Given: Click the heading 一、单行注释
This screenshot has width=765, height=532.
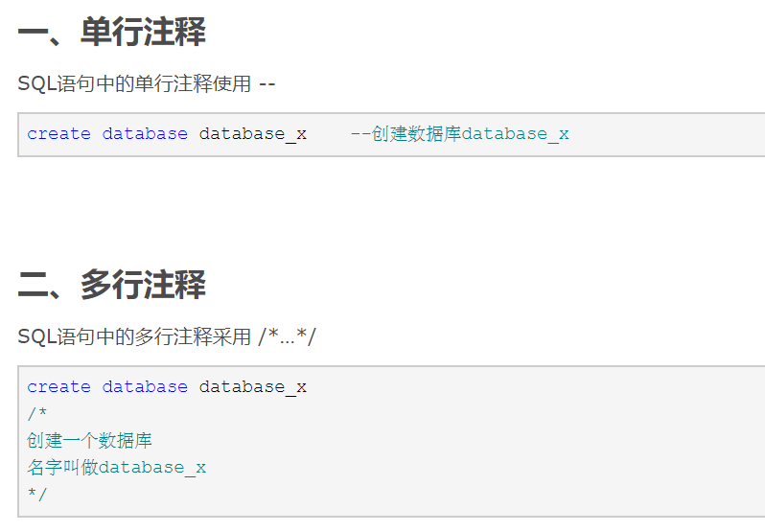Looking at the screenshot, I should (x=112, y=32).
